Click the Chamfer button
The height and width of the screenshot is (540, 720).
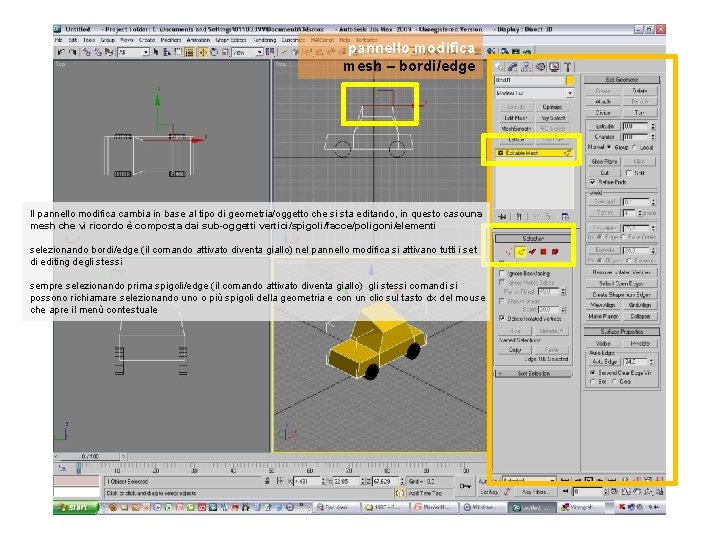[604, 137]
